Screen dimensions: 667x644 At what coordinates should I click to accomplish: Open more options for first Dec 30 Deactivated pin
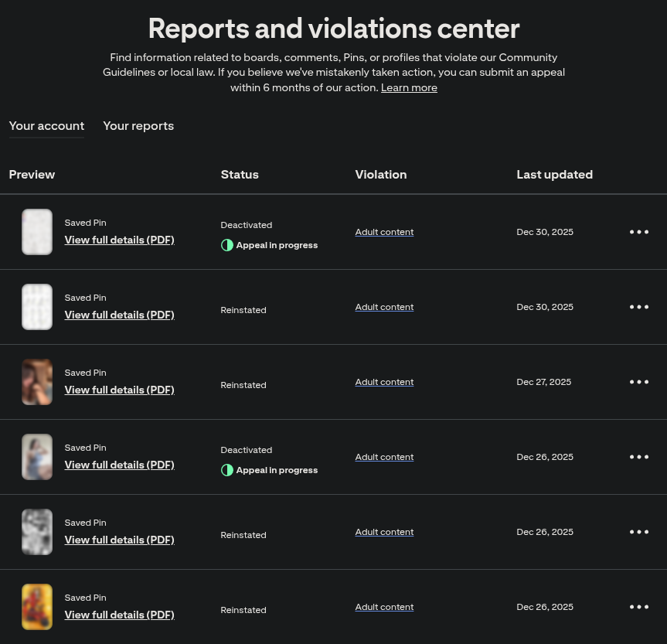tap(639, 232)
